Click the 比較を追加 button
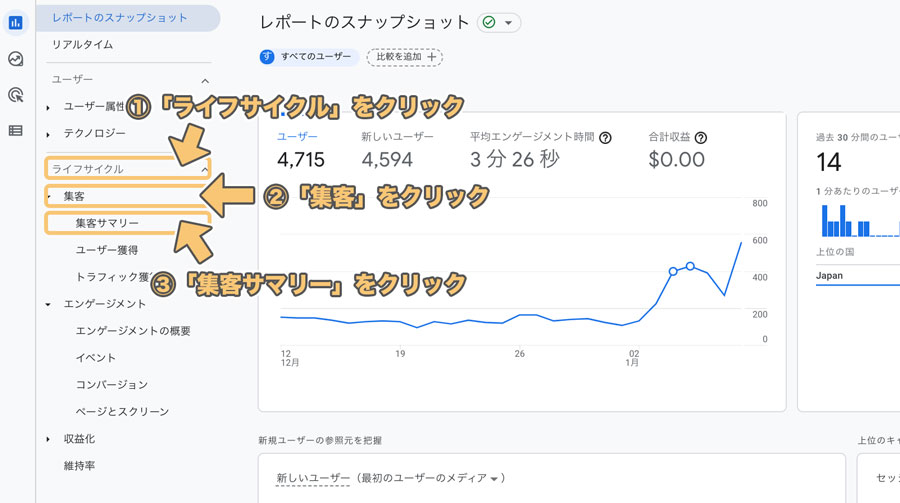Image resolution: width=900 pixels, height=503 pixels. tap(404, 57)
